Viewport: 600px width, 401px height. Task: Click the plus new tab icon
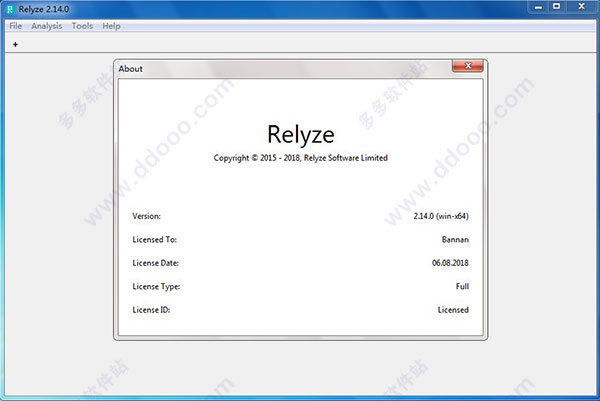click(x=15, y=45)
